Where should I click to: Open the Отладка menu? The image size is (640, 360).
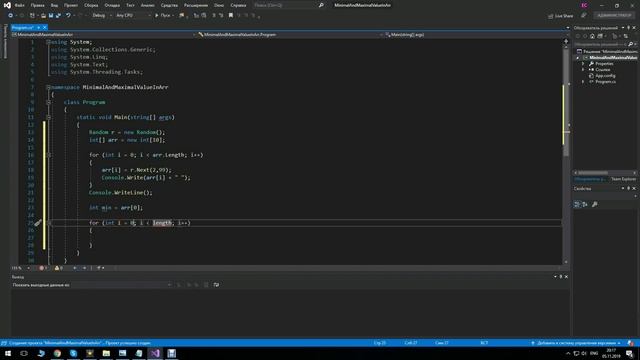[112, 5]
